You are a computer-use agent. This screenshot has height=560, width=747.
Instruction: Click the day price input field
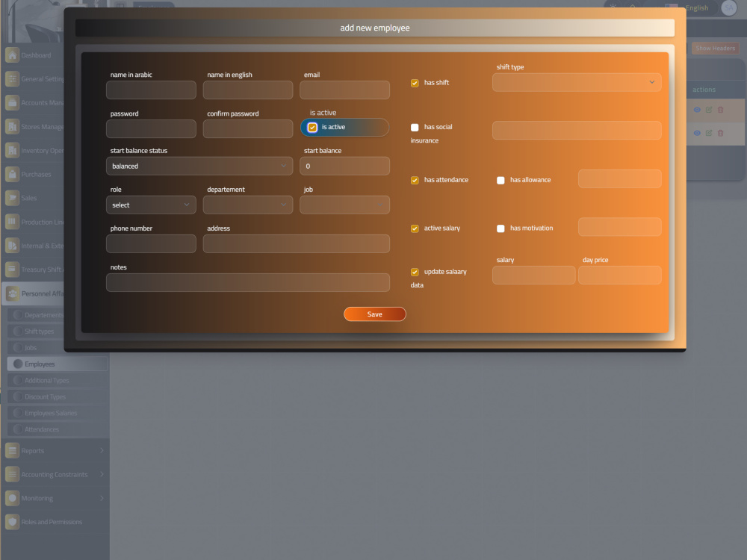pos(620,276)
